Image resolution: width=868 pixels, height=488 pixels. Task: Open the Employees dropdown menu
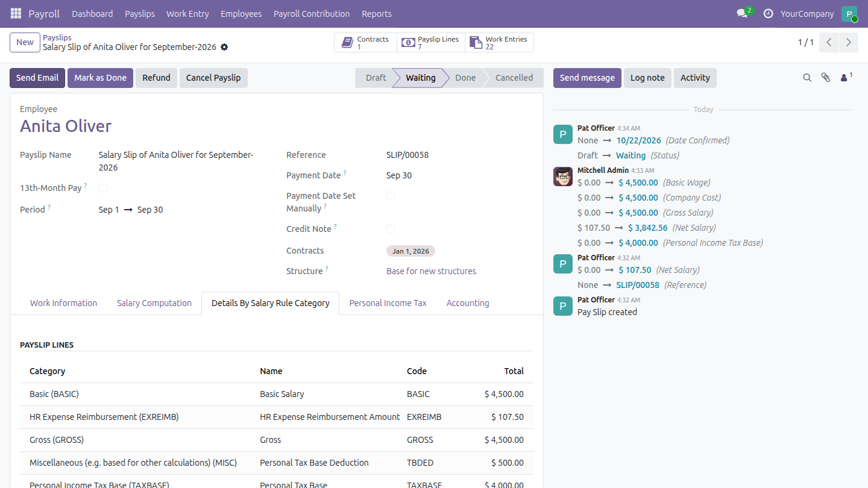click(x=241, y=13)
